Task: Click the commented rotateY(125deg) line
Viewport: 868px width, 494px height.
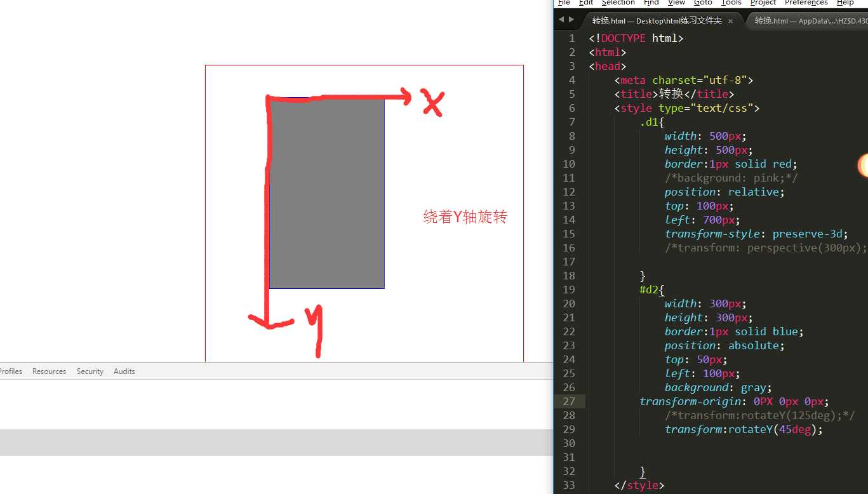Action: coord(760,415)
